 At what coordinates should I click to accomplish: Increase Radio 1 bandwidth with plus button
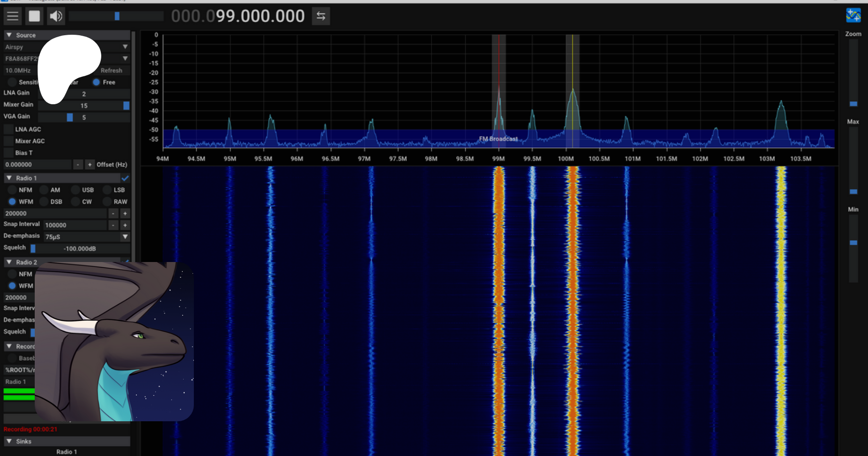pyautogui.click(x=125, y=213)
